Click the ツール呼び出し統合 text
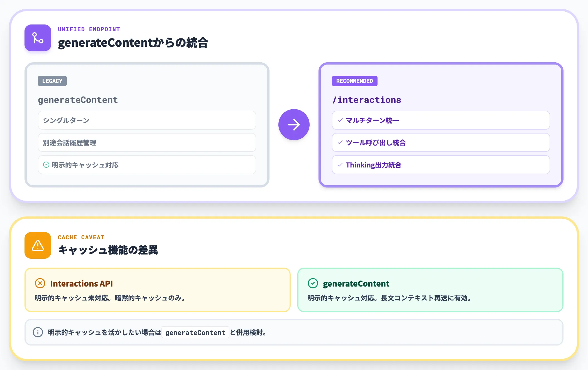 pos(376,143)
